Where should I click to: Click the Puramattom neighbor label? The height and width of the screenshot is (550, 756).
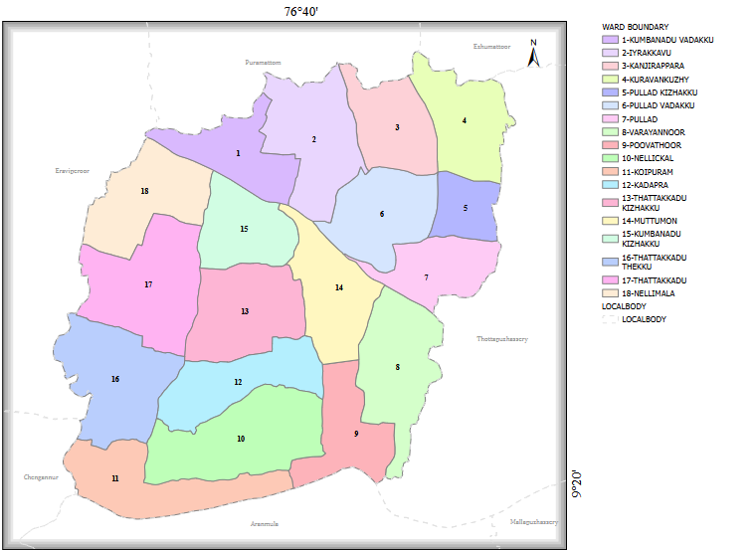263,63
